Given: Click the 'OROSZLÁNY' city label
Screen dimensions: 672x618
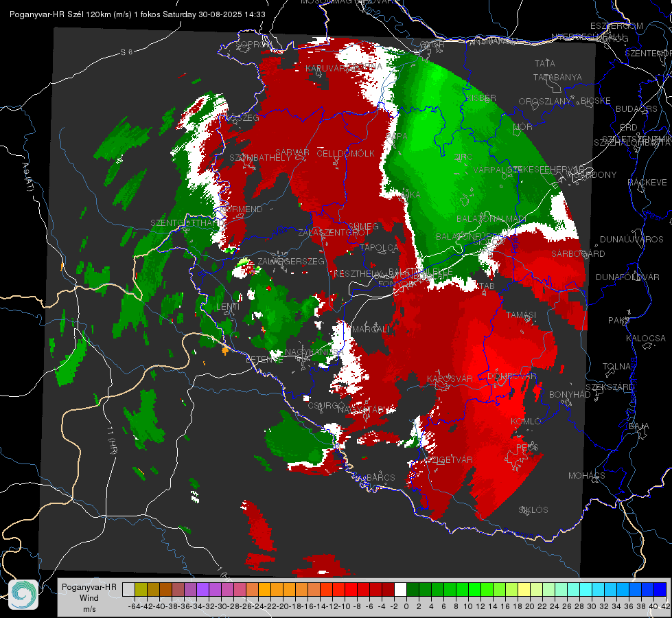Looking at the screenshot, I should [545, 102].
